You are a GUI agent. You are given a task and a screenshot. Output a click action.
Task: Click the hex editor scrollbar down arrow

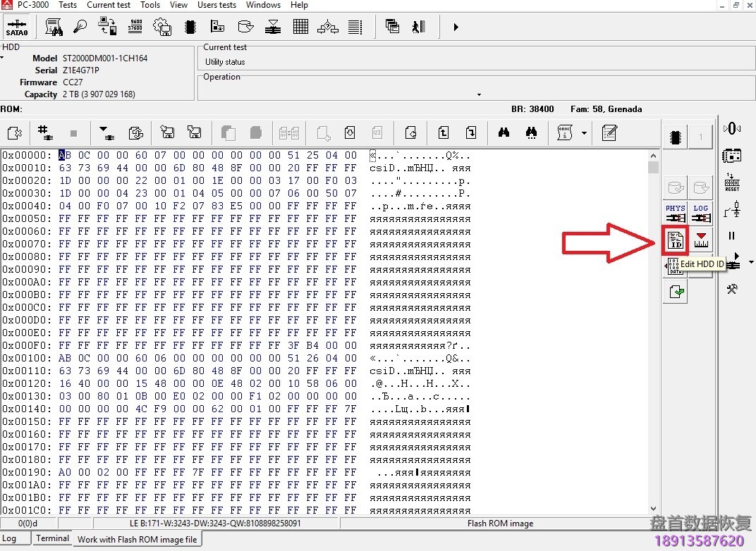click(x=653, y=509)
